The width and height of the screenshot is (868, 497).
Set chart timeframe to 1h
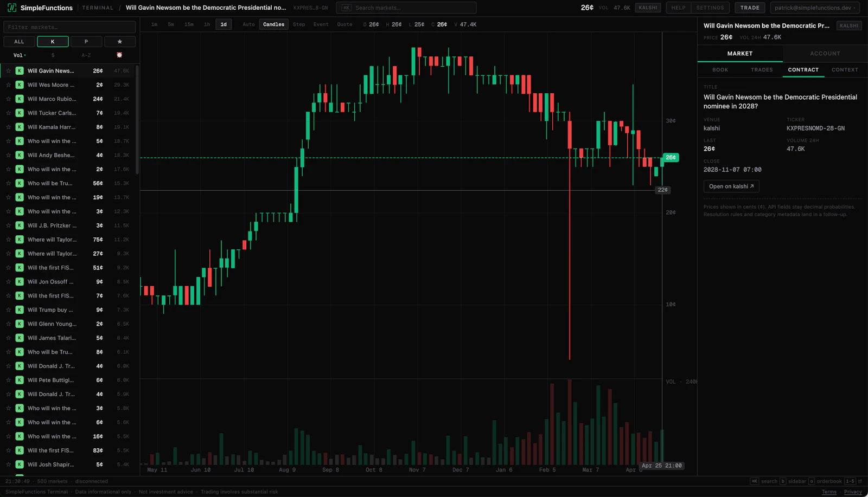coord(207,24)
